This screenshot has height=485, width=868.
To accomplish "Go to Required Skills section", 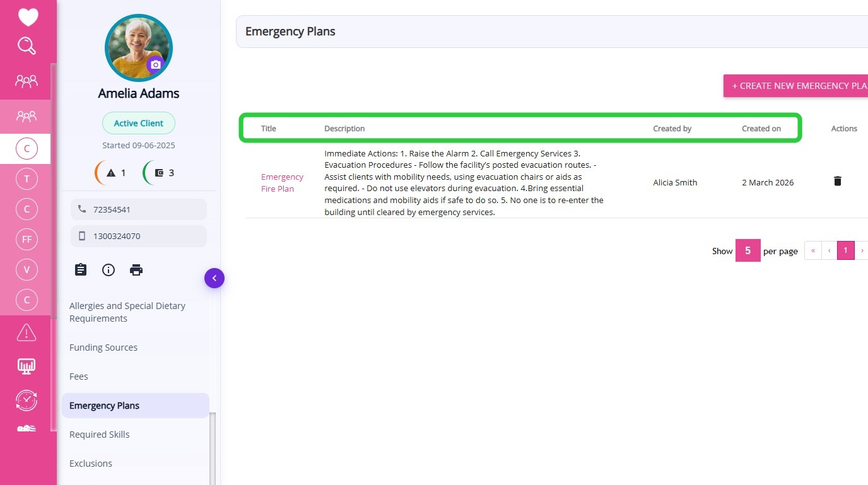I will click(100, 435).
